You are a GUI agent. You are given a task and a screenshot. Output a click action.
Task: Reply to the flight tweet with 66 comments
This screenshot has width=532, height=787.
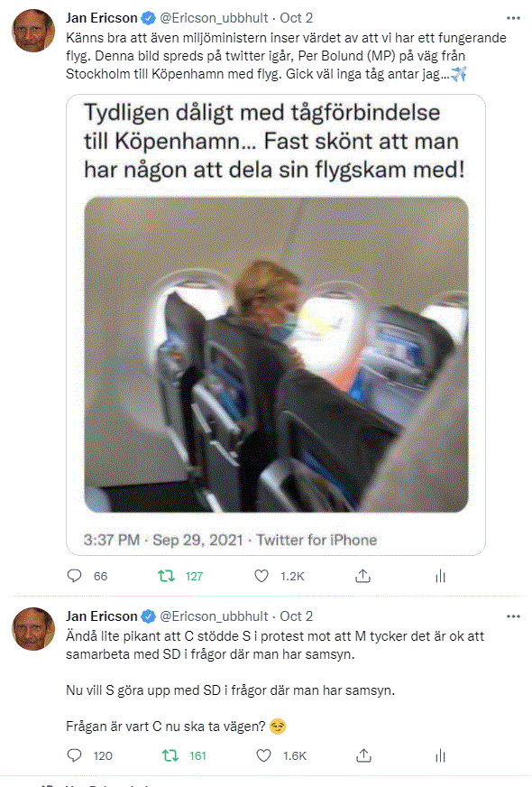[x=74, y=576]
